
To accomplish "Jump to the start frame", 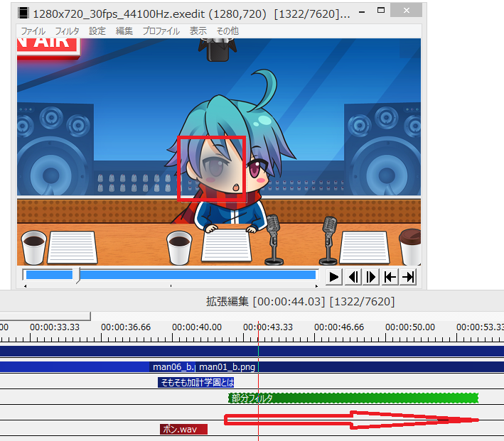I will pos(390,276).
